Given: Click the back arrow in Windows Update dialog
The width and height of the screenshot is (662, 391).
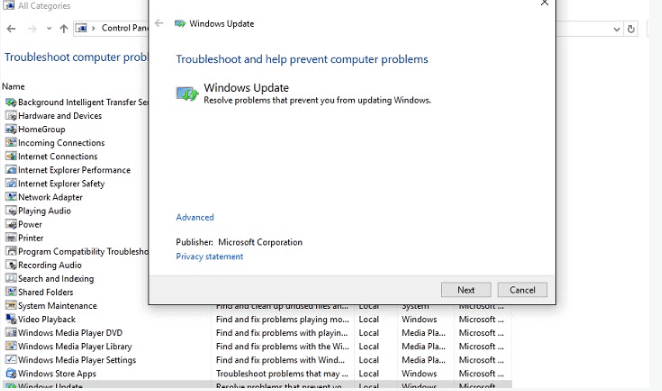Looking at the screenshot, I should pos(159,23).
